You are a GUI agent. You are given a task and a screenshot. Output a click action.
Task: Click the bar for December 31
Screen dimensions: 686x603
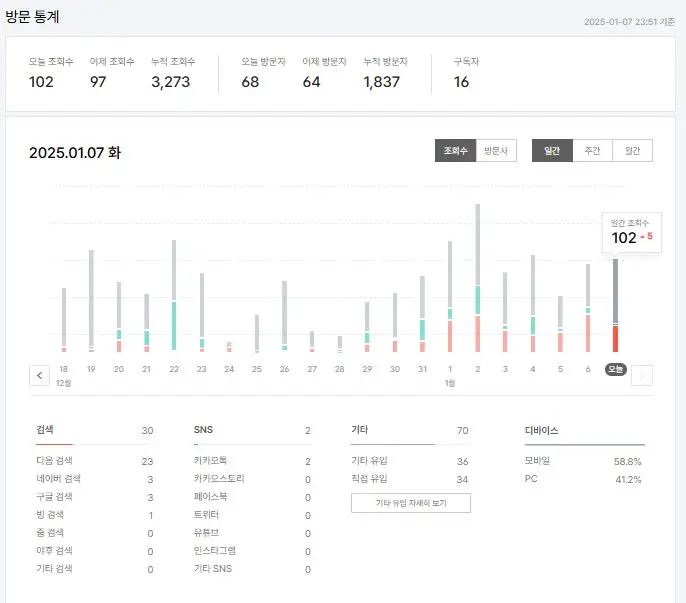coord(422,314)
